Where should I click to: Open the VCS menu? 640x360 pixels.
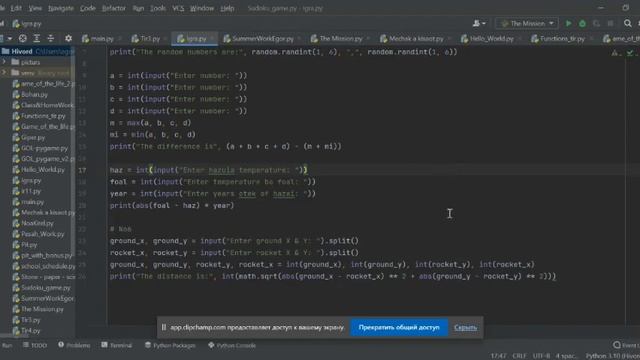click(178, 8)
